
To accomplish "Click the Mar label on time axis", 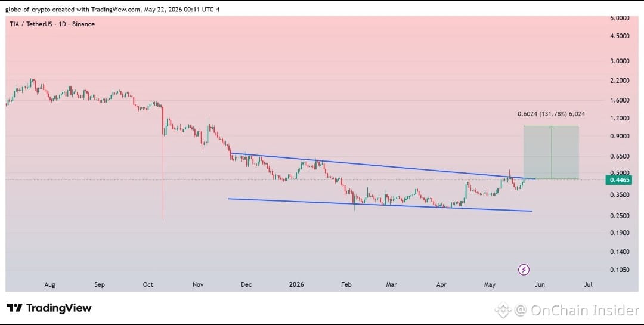I will (x=391, y=284).
